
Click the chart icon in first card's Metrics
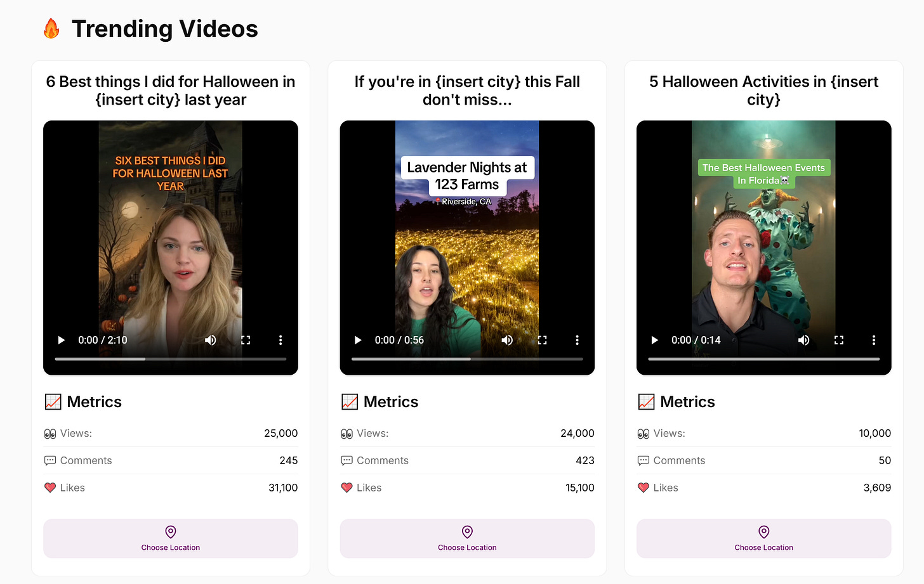click(x=53, y=402)
